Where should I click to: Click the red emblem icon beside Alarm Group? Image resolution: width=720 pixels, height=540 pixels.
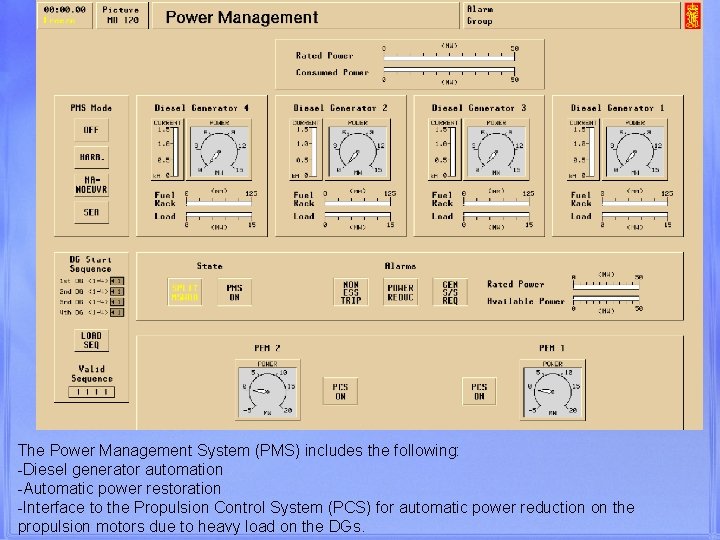point(692,16)
